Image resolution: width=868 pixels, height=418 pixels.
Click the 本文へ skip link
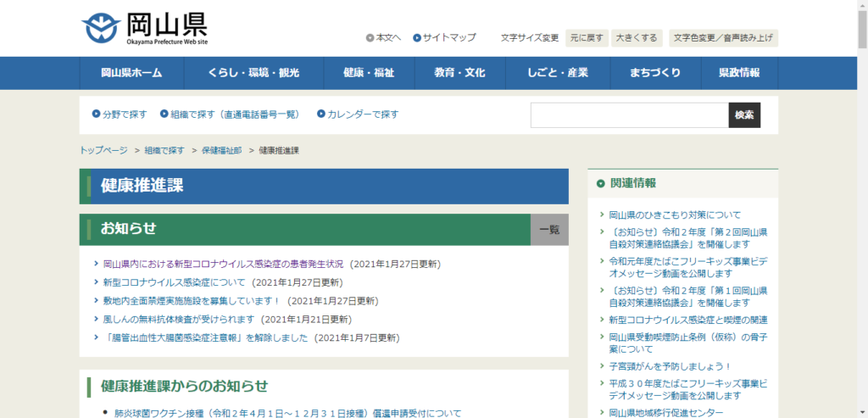coord(388,37)
